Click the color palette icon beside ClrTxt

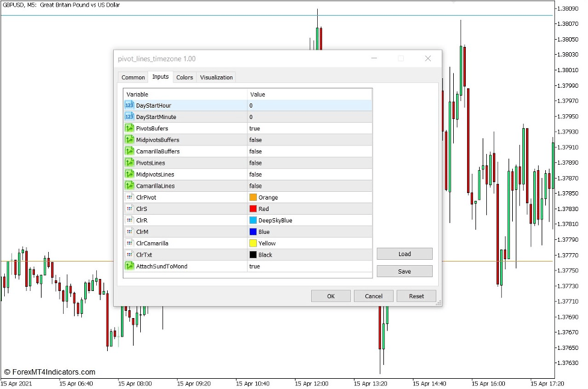[128, 254]
